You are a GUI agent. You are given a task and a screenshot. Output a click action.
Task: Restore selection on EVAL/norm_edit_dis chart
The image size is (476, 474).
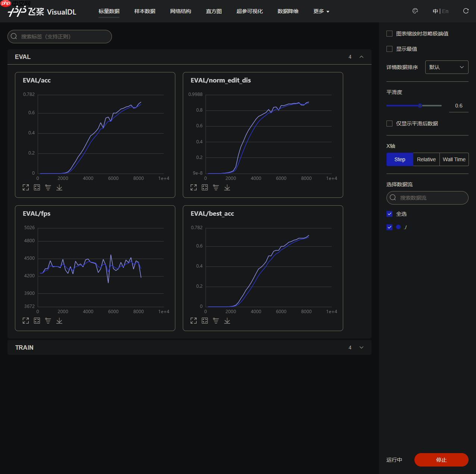(x=205, y=187)
